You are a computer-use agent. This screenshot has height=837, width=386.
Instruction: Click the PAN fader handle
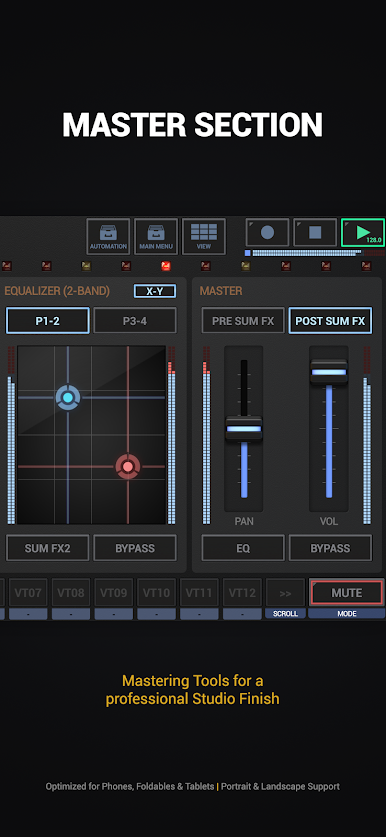click(x=244, y=428)
